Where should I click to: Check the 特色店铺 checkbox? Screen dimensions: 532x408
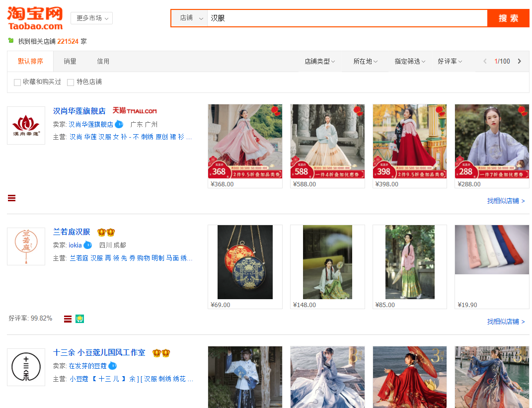pyautogui.click(x=70, y=82)
